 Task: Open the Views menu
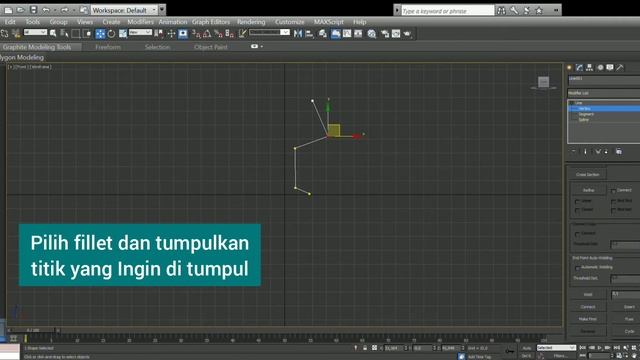point(85,22)
